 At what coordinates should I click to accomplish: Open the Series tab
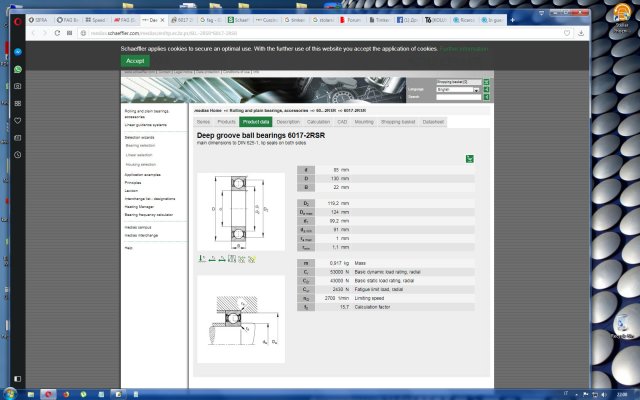click(203, 122)
